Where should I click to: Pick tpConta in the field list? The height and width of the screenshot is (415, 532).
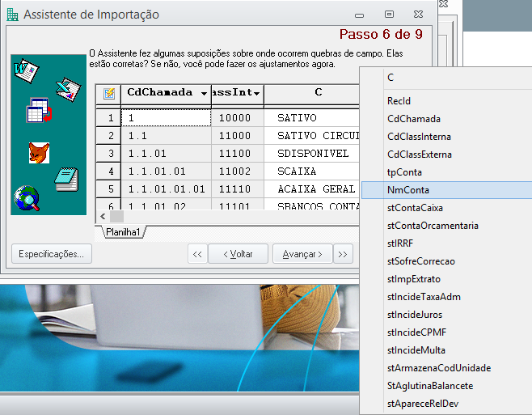(x=445, y=172)
